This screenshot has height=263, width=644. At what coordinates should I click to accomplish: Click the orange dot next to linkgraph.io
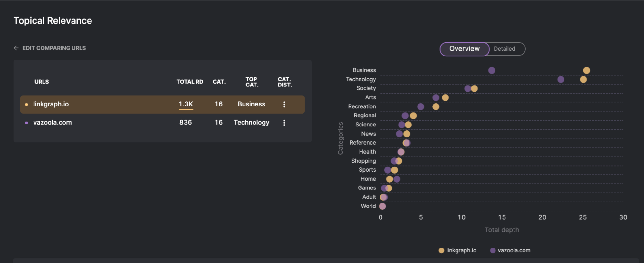click(26, 104)
